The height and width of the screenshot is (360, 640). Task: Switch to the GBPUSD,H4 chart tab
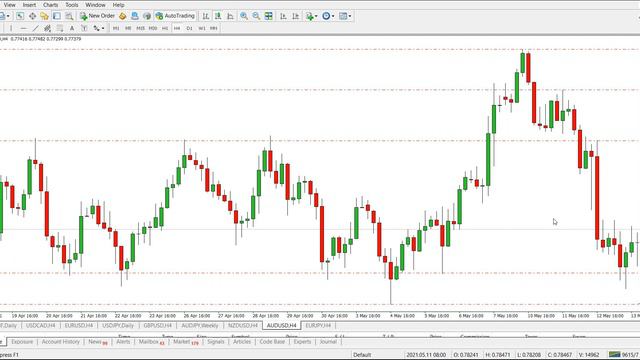click(158, 325)
